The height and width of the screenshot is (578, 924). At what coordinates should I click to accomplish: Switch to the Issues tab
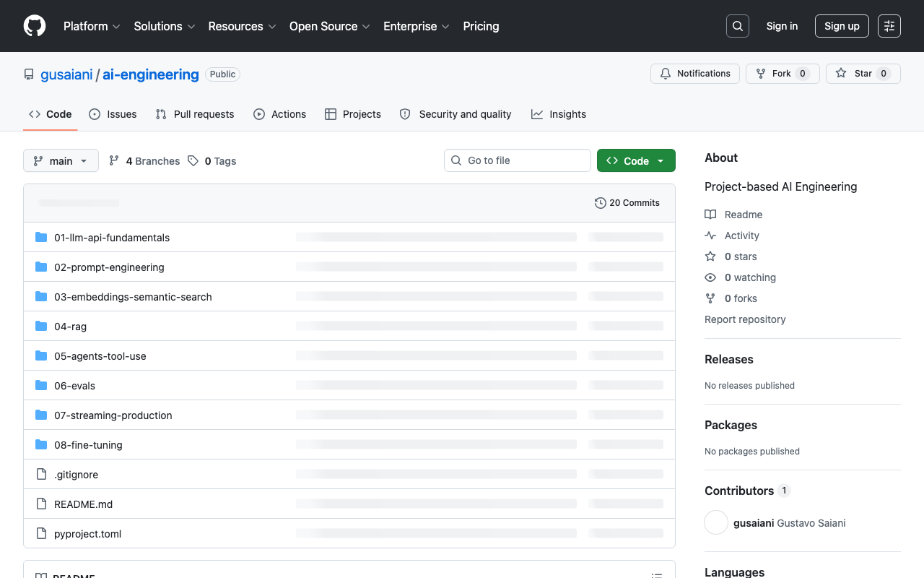[x=113, y=114]
